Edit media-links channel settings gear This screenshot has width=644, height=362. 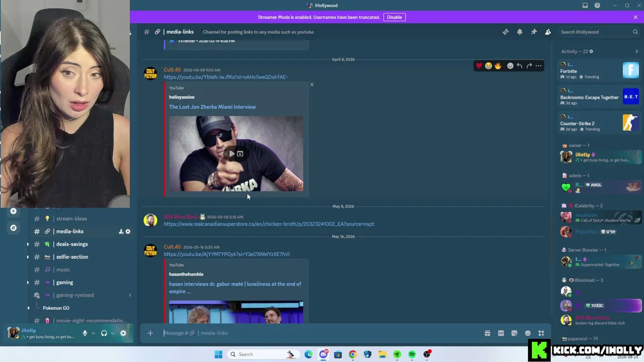(x=128, y=232)
